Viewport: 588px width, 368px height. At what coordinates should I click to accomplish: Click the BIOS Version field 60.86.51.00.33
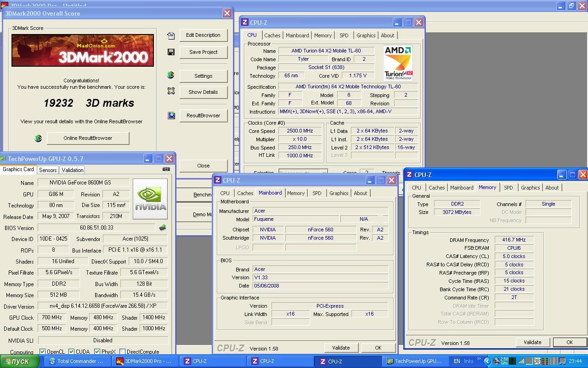(96, 228)
